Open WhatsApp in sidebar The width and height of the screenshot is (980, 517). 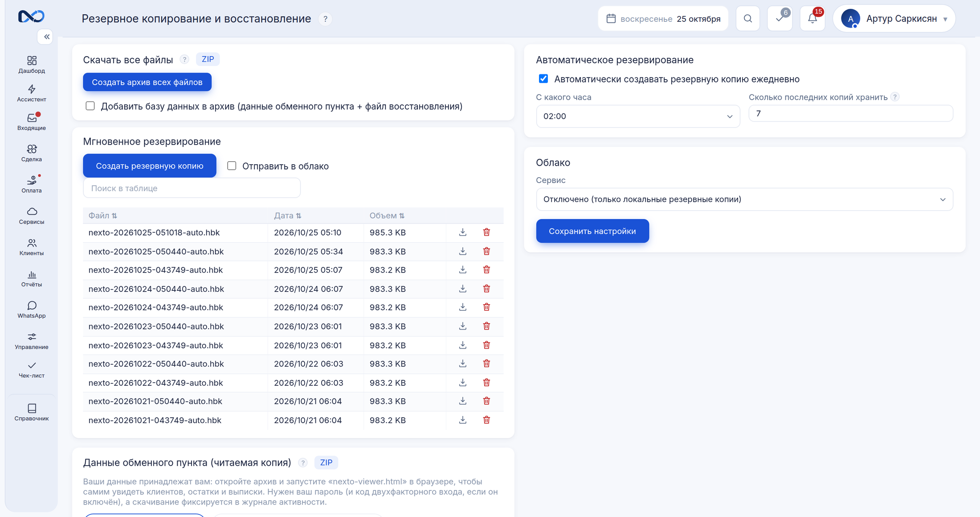click(x=32, y=309)
